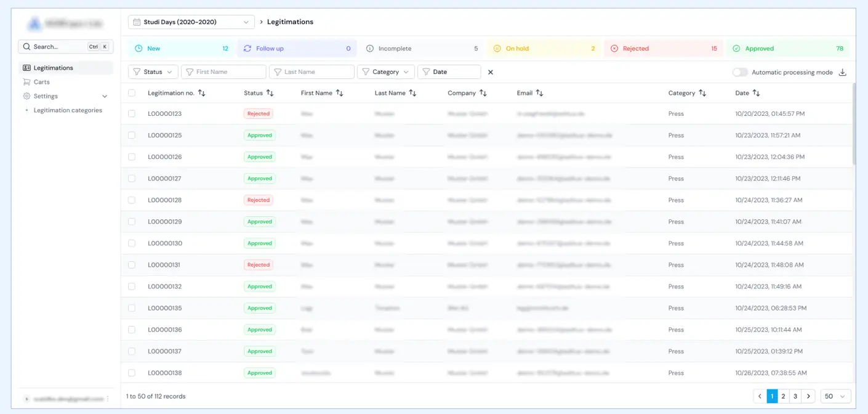Open the Status filter dropdown
Screen dimensions: 868x414
click(153, 72)
